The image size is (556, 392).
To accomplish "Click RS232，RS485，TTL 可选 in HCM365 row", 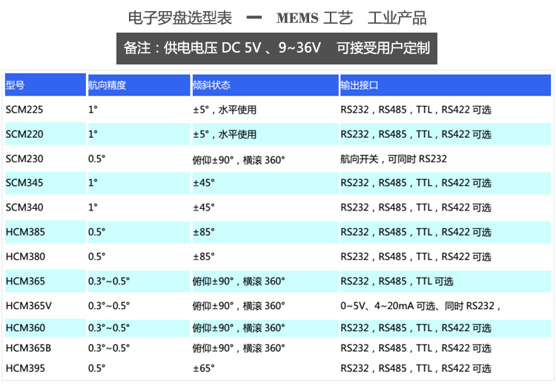I will point(397,282).
